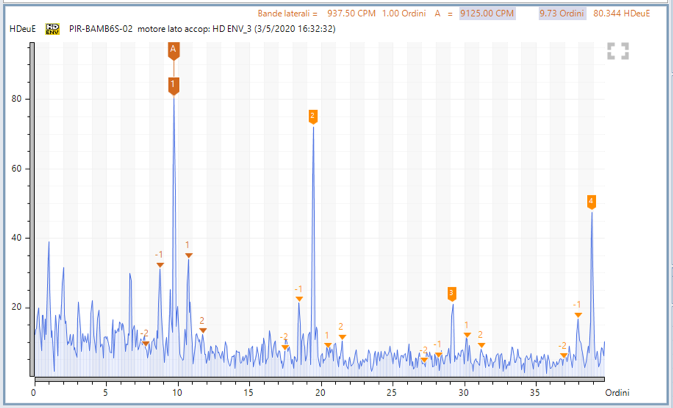Click harmonic marker 2 on the peak
Viewport: 673px width, 408px height.
pos(313,116)
